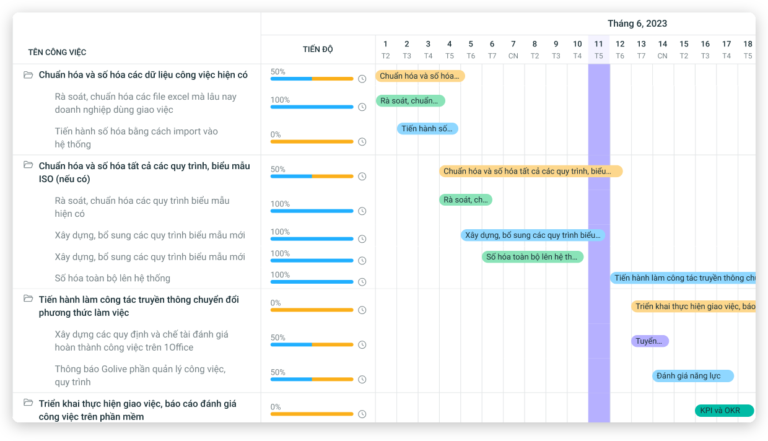
Task: Click the "Tháng 6, 2023" month header
Action: (637, 23)
